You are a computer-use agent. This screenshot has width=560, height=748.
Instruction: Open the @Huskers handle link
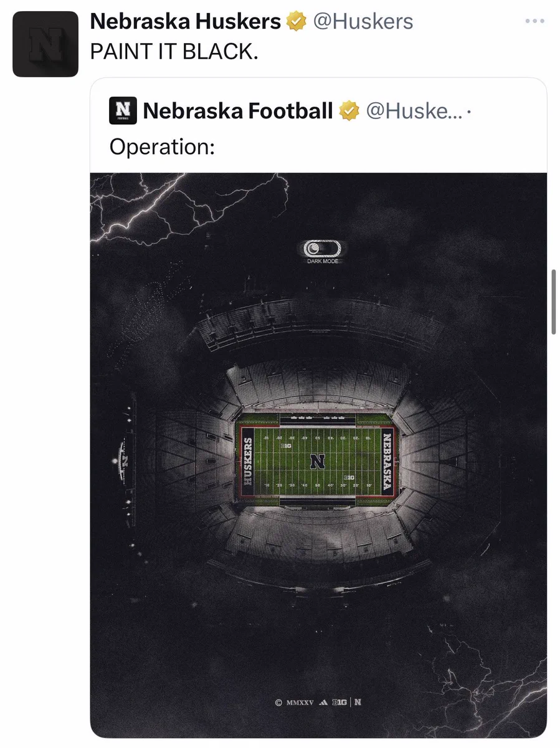pos(363,22)
